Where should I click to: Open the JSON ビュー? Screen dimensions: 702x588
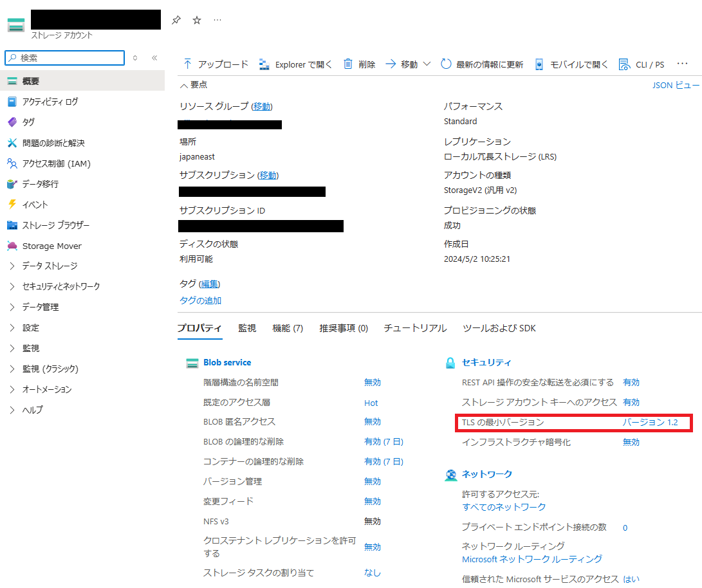point(676,84)
